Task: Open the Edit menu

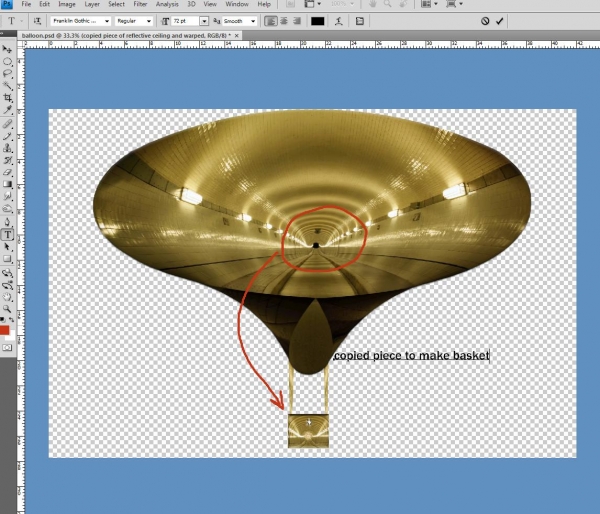Action: (x=44, y=4)
